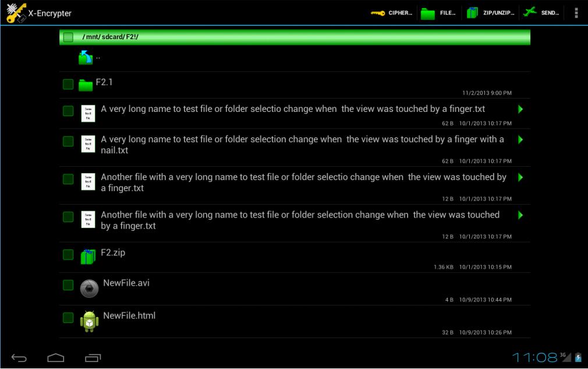Viewport: 588px width, 369px height.
Task: Expand arrow for last 'Another file' entry
Action: (x=520, y=215)
